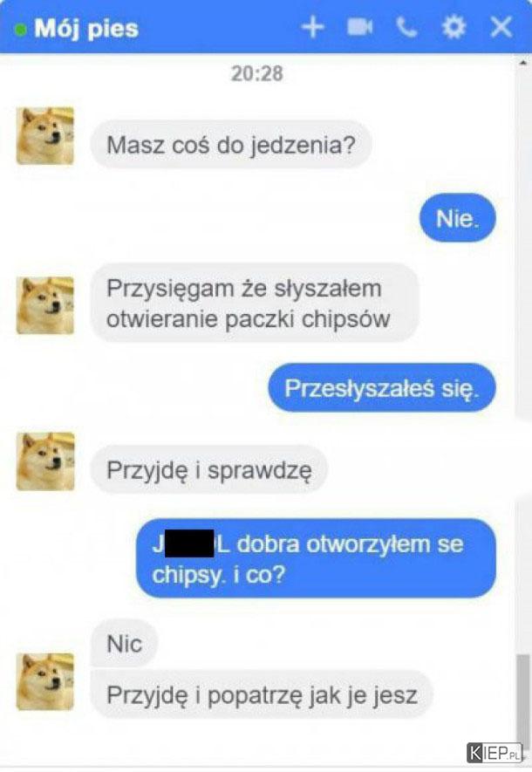
Task: Select the 'Nic' message bubble
Action: point(124,644)
